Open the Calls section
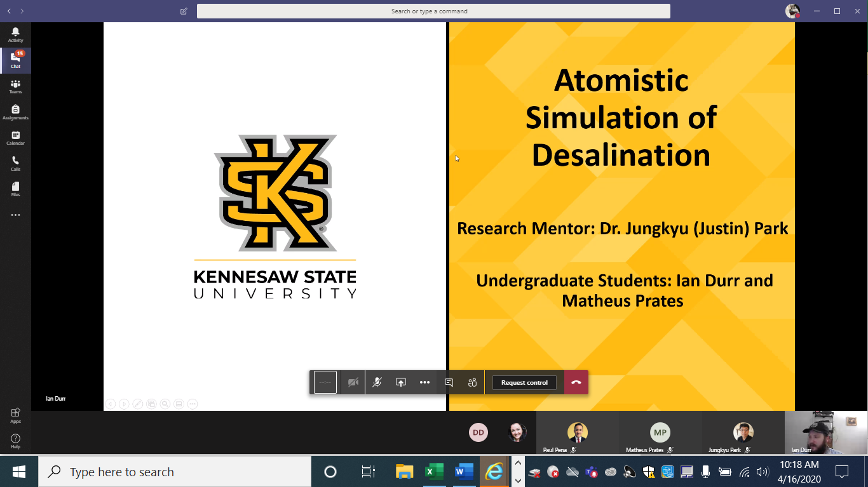Viewport: 868px width, 487px height. [x=15, y=164]
